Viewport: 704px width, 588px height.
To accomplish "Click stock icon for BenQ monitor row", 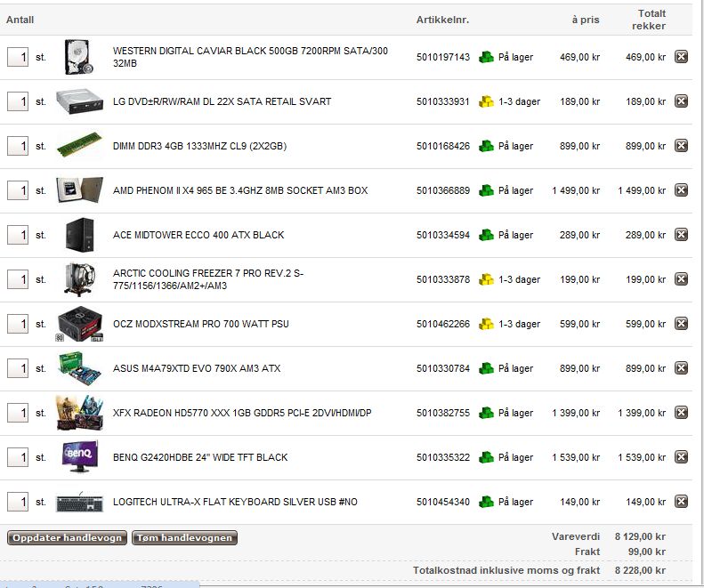I will [x=486, y=457].
